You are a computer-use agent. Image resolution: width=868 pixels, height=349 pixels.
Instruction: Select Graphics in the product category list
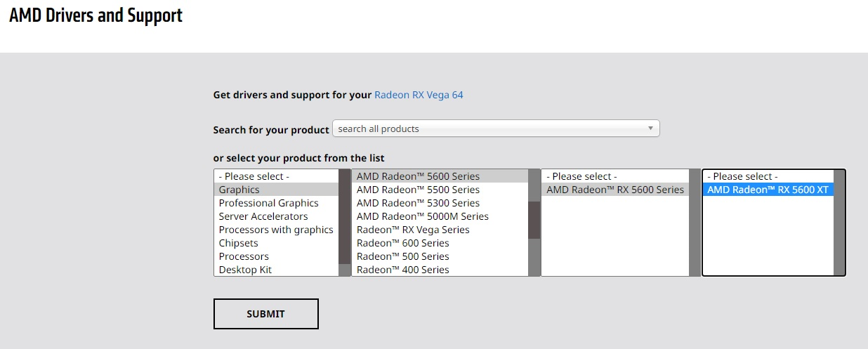(x=276, y=190)
